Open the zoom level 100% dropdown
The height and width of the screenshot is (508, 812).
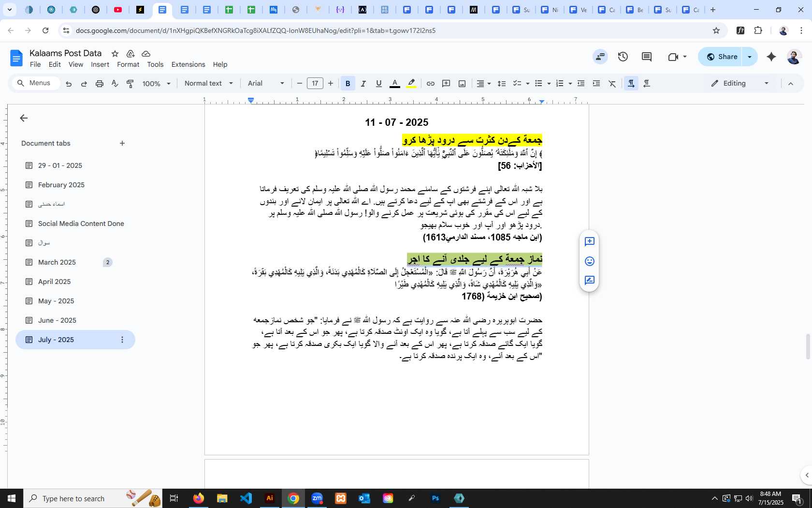(x=156, y=84)
